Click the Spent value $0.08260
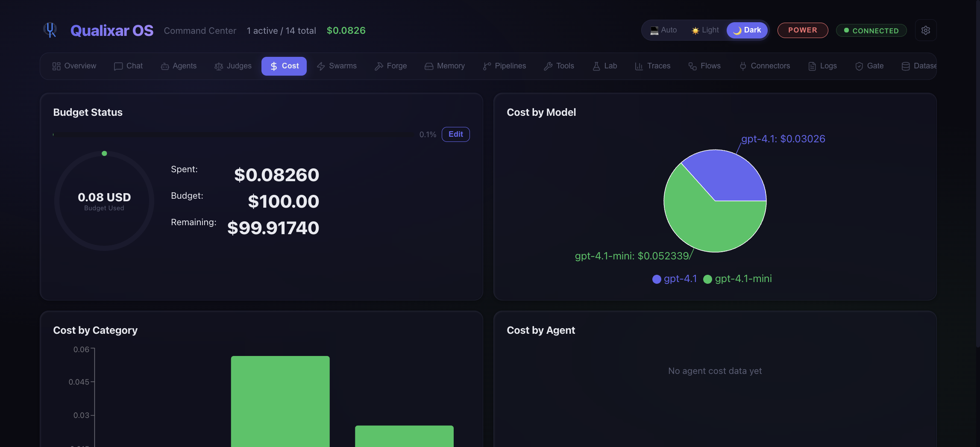Screen dimensions: 980x447 (276, 175)
